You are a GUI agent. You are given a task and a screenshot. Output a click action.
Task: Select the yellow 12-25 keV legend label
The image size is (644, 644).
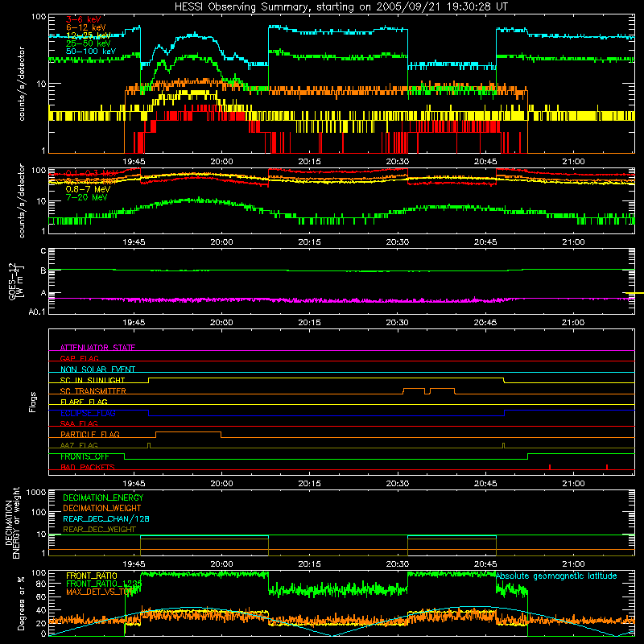click(89, 35)
